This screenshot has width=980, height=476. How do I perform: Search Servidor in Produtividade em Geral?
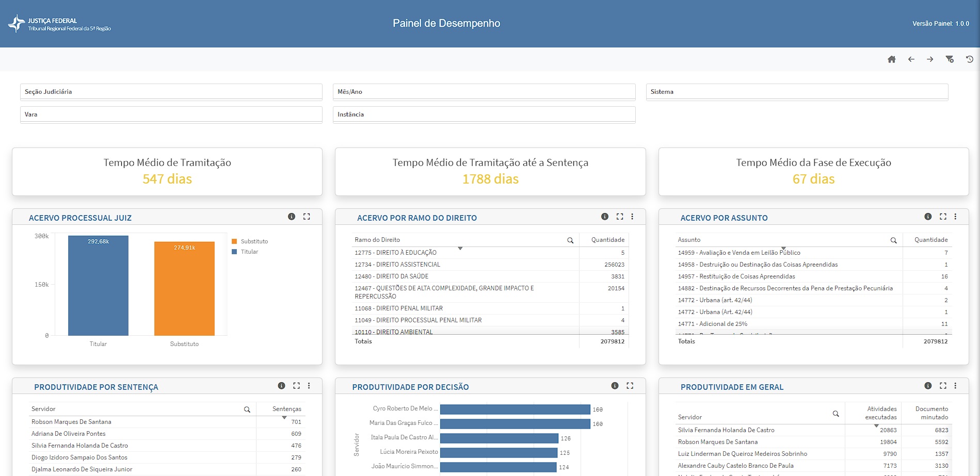coord(836,414)
